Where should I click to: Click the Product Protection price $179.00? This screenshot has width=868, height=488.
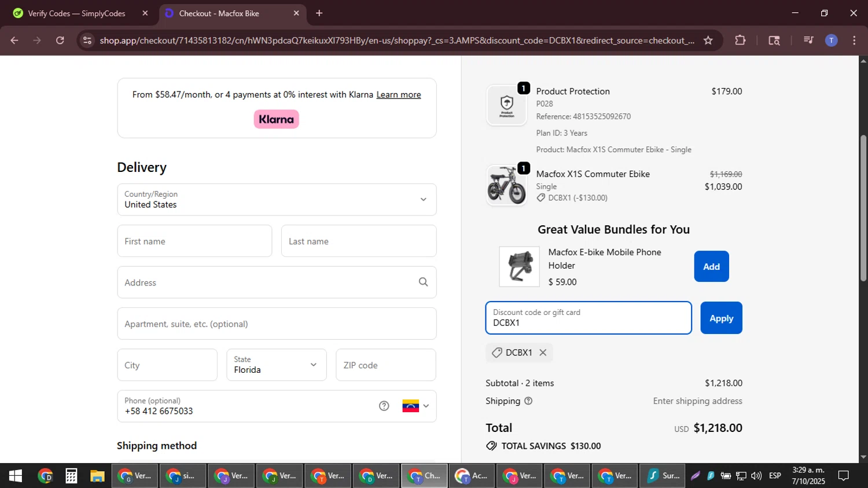pos(727,91)
